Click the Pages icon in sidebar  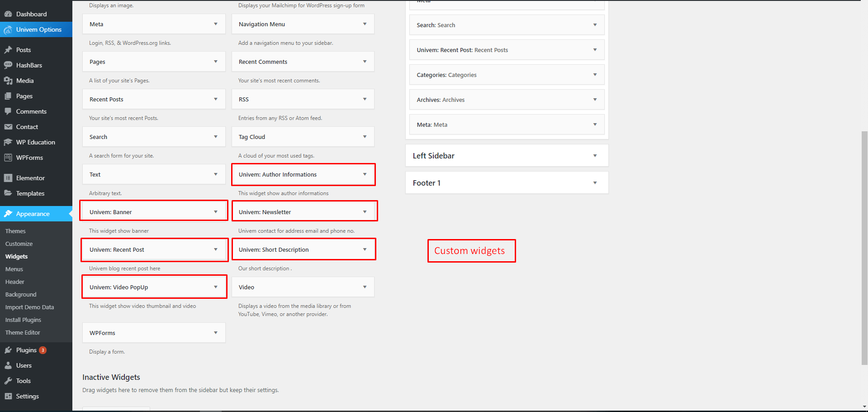(x=8, y=96)
